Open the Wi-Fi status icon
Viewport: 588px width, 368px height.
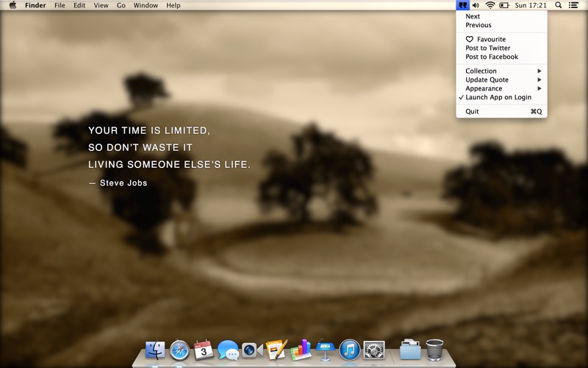490,5
